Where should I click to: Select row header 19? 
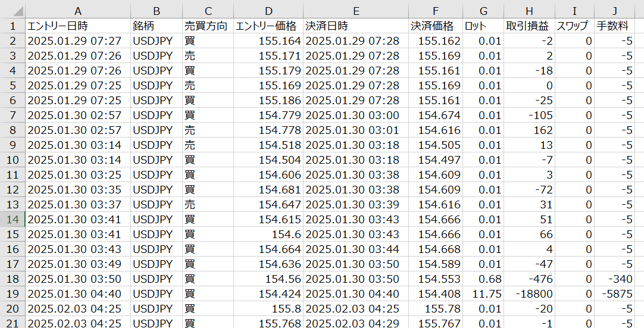(12, 294)
